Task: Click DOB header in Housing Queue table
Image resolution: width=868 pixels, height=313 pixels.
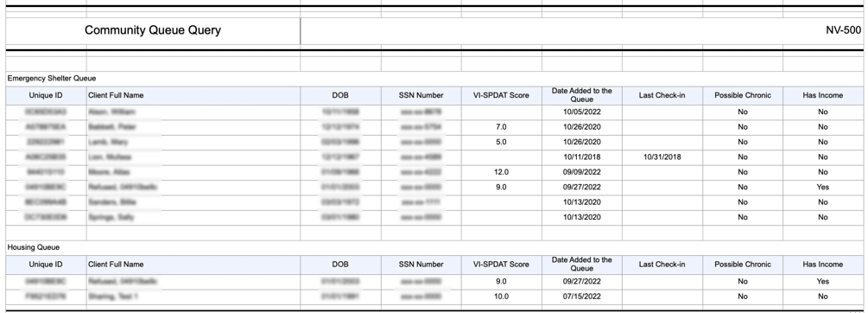Action: pyautogui.click(x=340, y=265)
